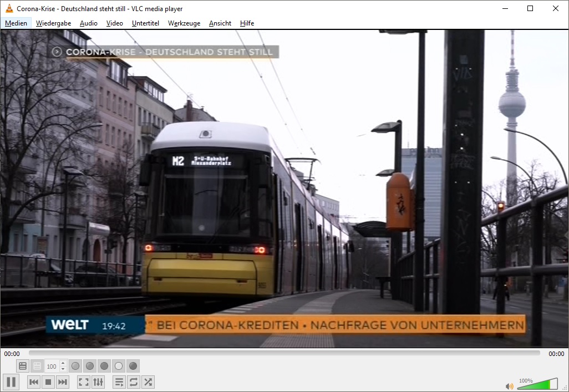Toggle shuffle random playback
The height and width of the screenshot is (392, 569).
[x=148, y=382]
